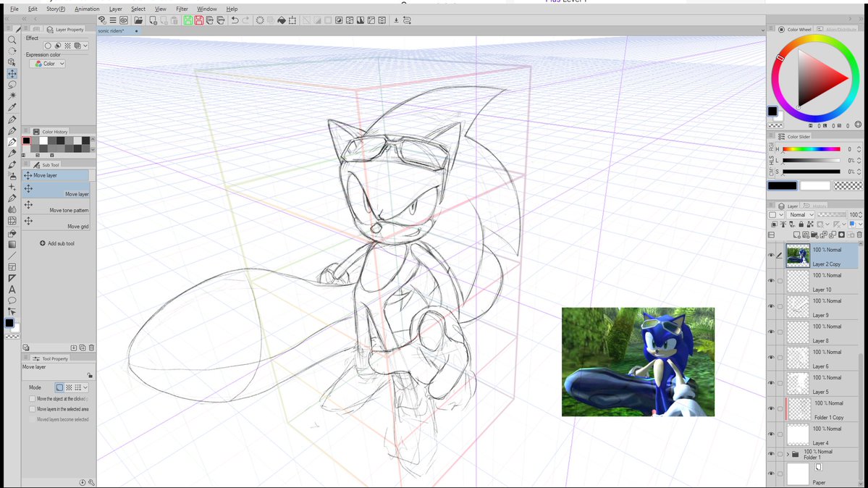Click the luminosity L slider

[x=811, y=161]
